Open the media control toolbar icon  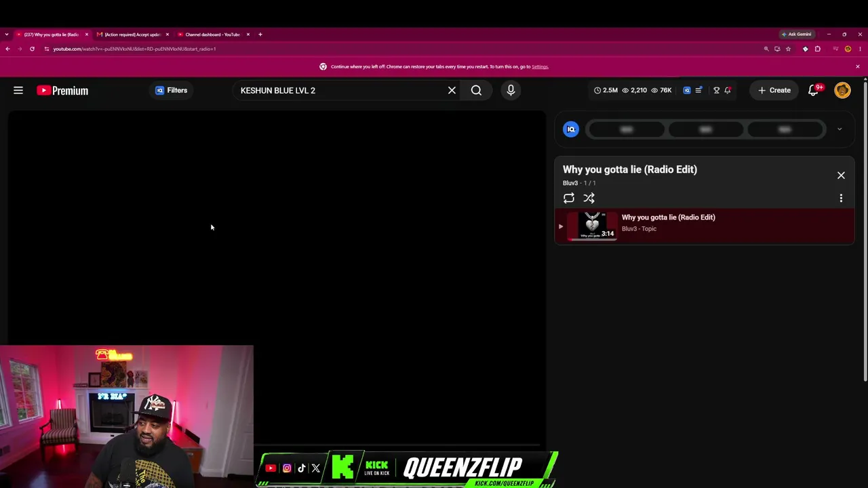click(x=835, y=49)
